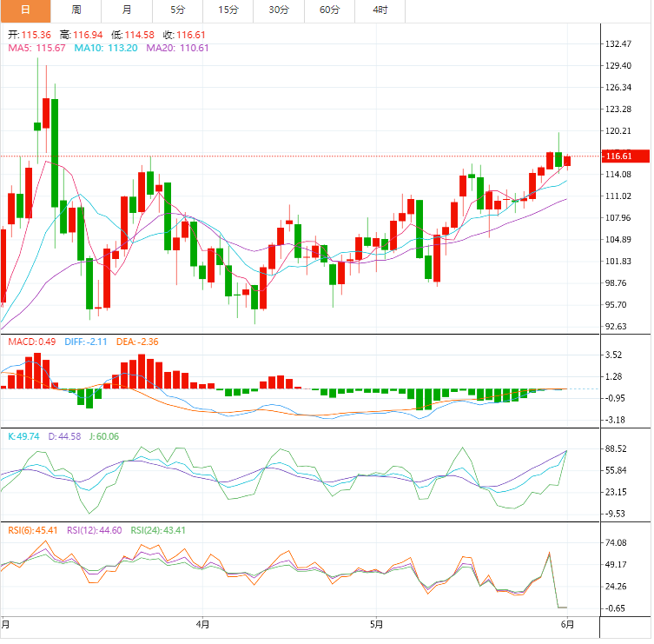
Task: Click the DIFF:-2.11 label
Action: click(x=85, y=342)
